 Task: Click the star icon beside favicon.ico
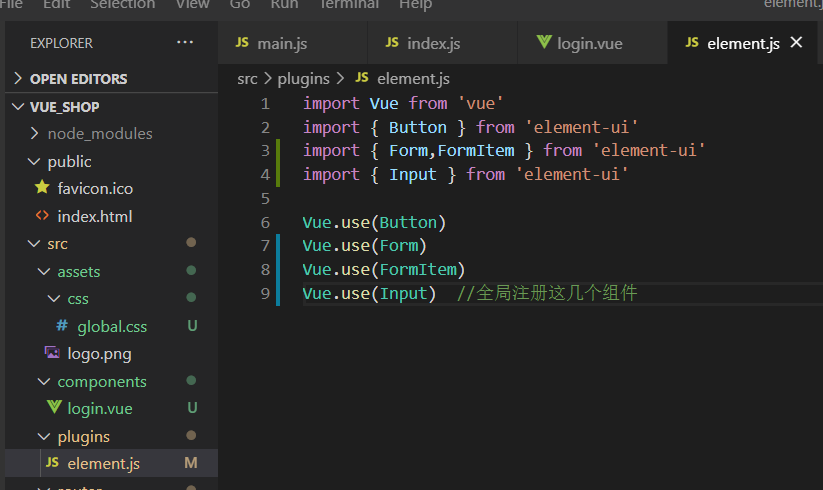point(42,187)
